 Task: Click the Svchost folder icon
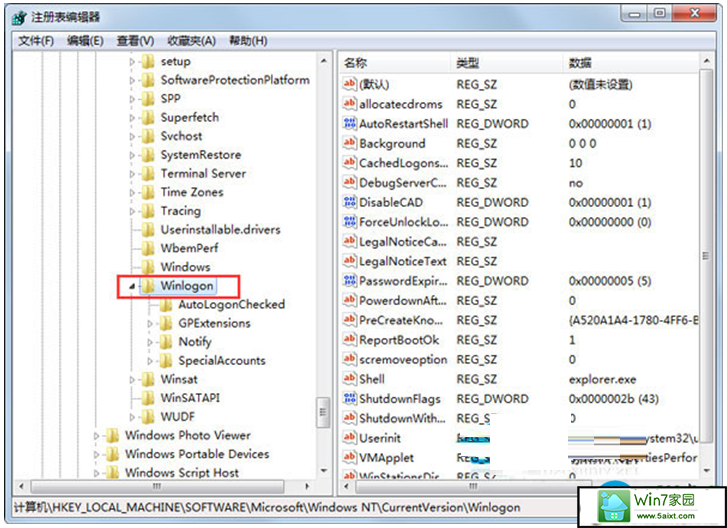click(x=148, y=136)
